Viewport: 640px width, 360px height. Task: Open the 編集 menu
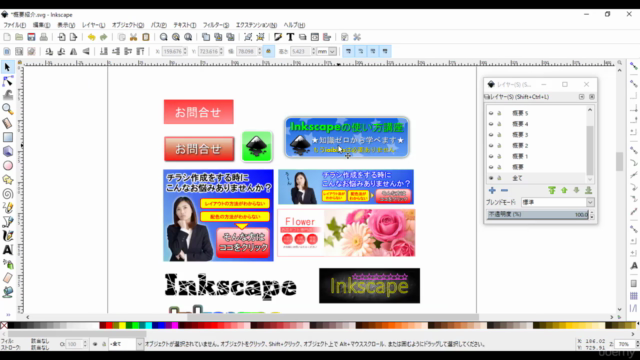(x=42, y=25)
